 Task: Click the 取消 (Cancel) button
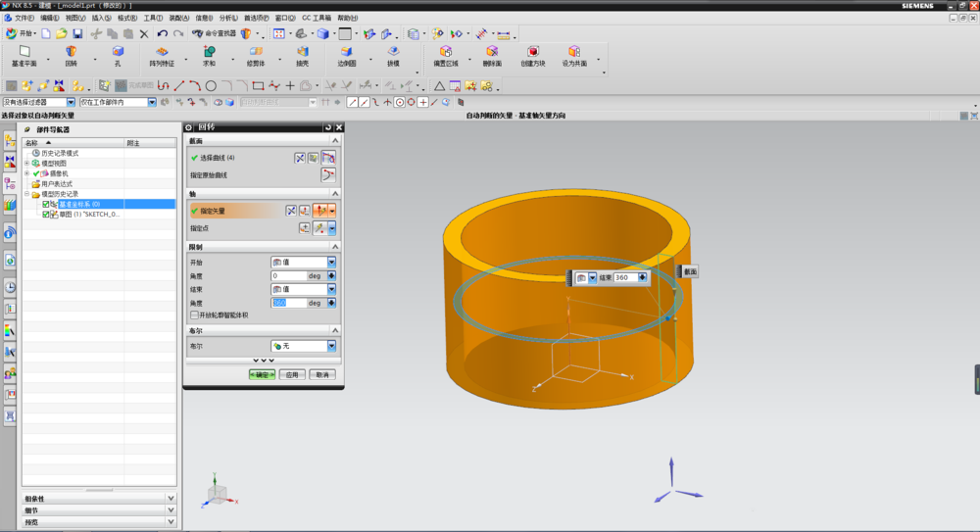[x=321, y=374]
